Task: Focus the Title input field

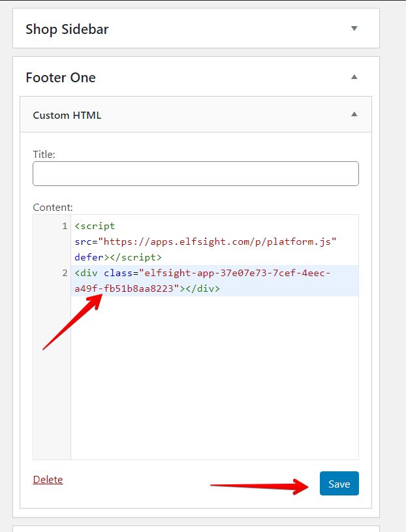Action: 196,174
